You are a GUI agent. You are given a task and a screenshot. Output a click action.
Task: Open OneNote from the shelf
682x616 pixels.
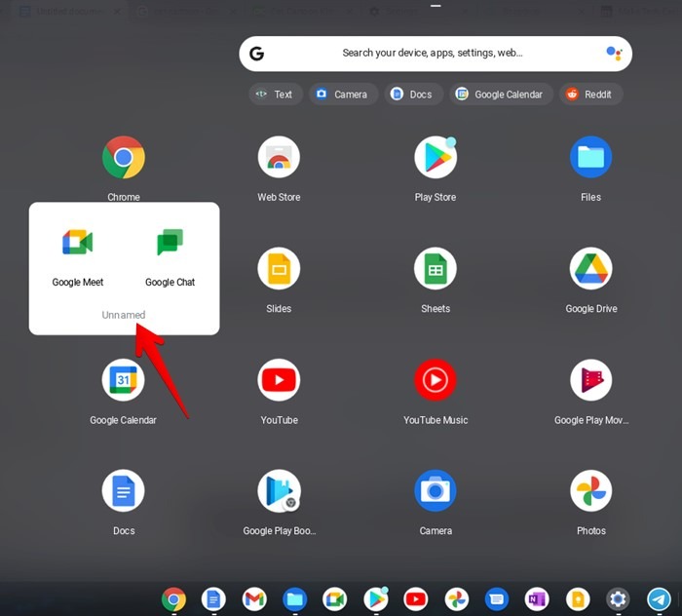click(537, 599)
